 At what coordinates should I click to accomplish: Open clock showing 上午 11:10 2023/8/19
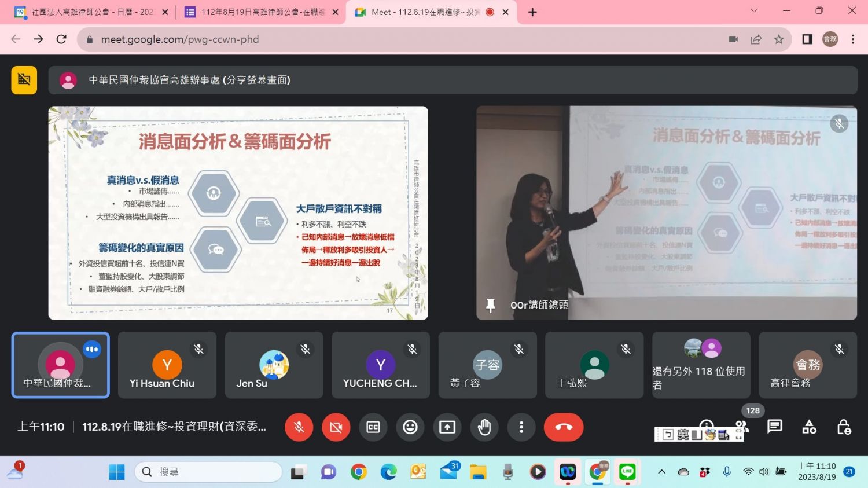point(816,472)
